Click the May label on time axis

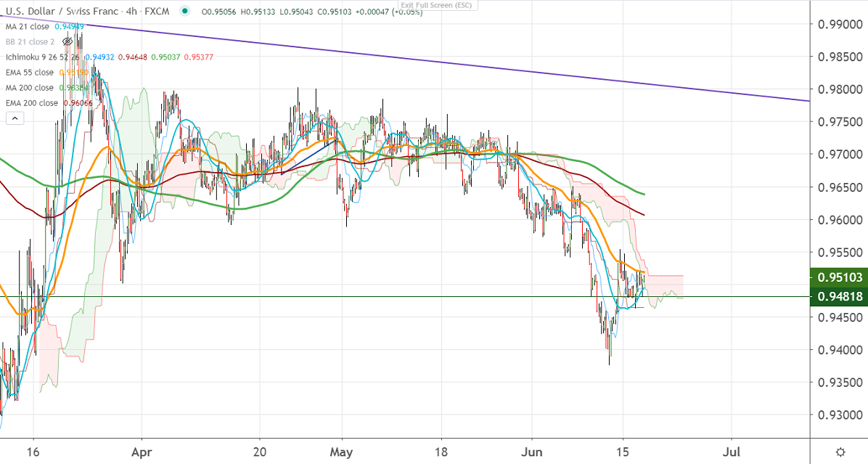341,452
